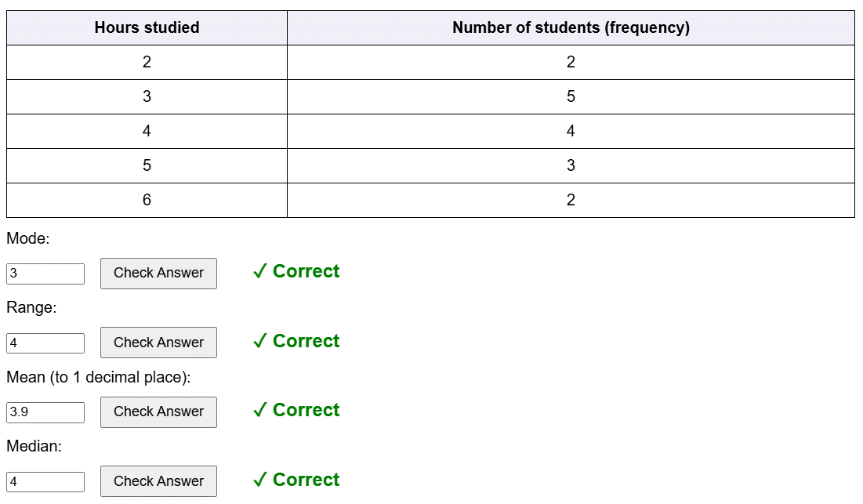The image size is (863, 504).
Task: Click the "Hours studied" column header
Action: click(147, 27)
